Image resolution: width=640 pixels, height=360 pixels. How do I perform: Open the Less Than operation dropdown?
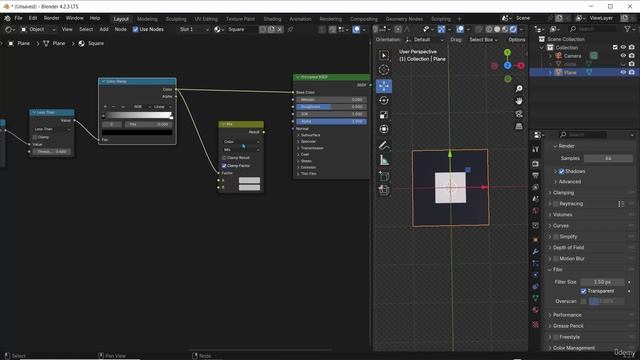[x=52, y=129]
